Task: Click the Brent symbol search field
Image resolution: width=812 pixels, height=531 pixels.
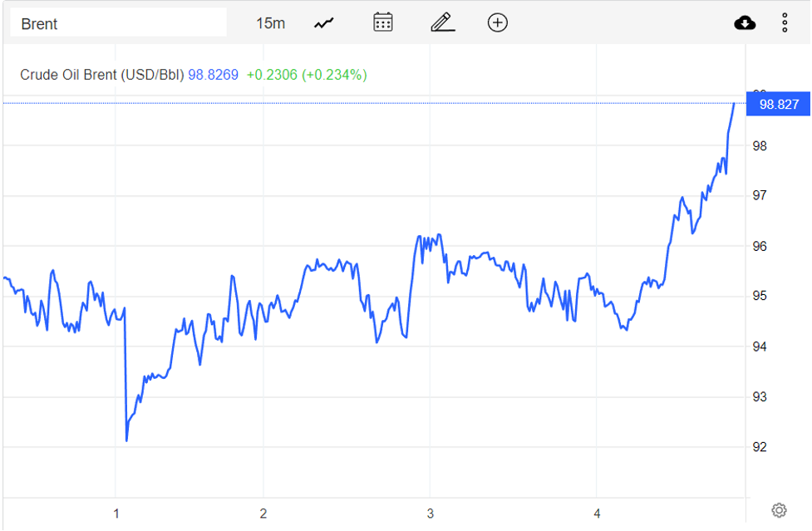Action: pos(118,23)
